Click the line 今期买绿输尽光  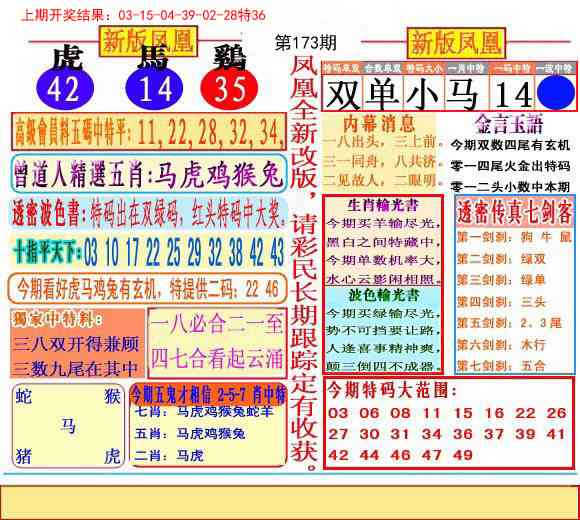tap(384, 314)
